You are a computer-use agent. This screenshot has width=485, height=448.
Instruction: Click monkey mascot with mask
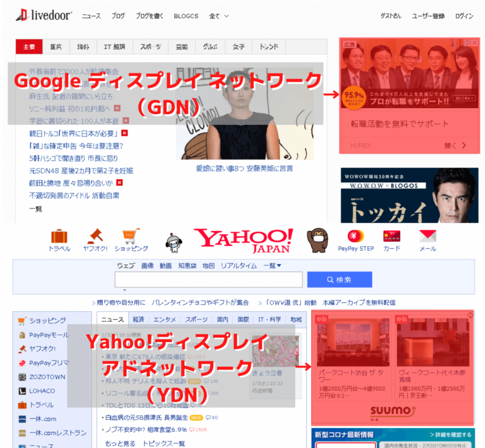pyautogui.click(x=317, y=241)
